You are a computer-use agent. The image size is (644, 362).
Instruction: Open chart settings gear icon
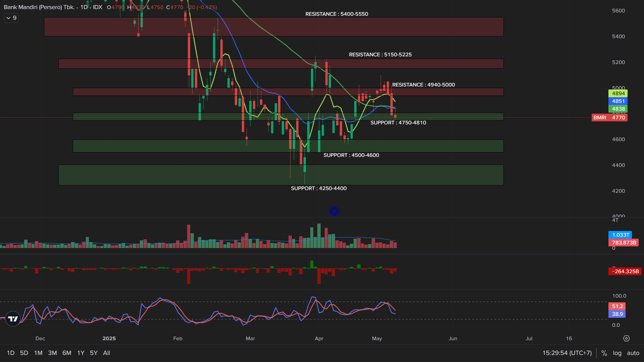[x=626, y=339]
